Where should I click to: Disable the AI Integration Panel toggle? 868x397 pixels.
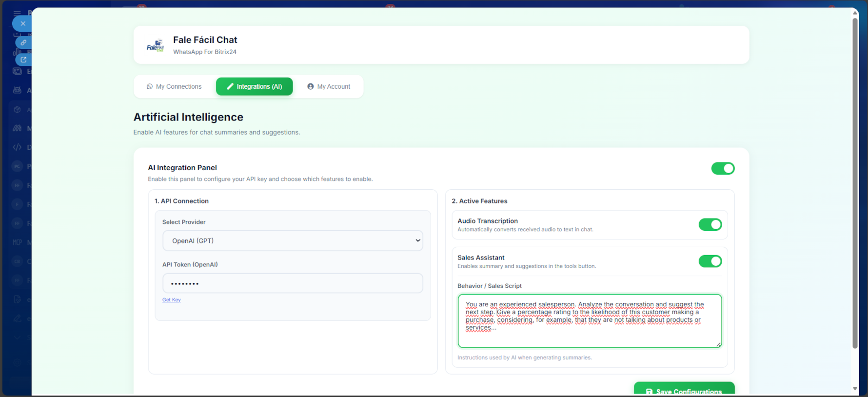point(722,168)
